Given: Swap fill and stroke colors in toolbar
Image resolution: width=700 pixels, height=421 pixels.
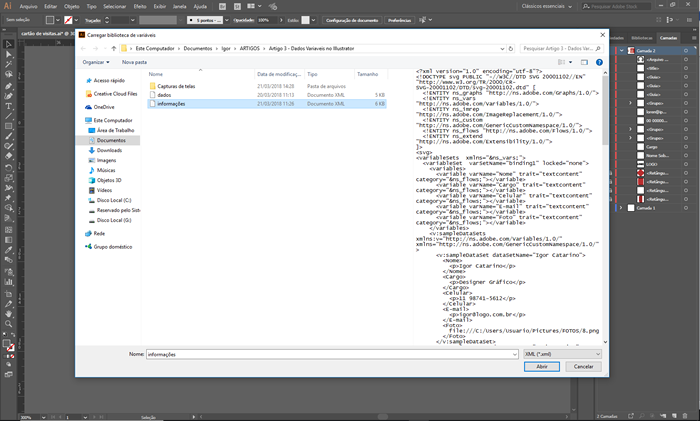Looking at the screenshot, I should [x=13, y=335].
